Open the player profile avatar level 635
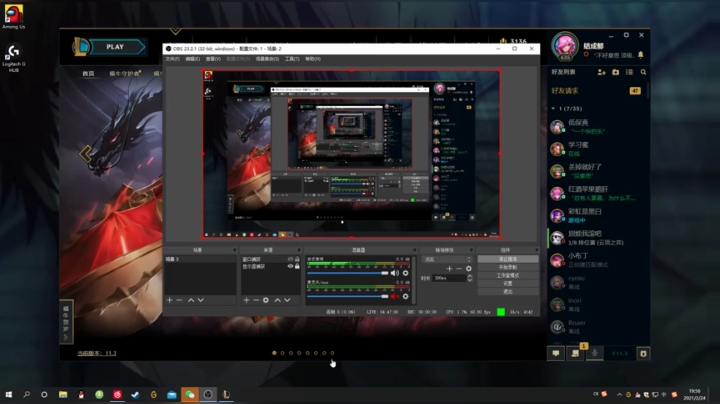This screenshot has width=720, height=404. 565,46
